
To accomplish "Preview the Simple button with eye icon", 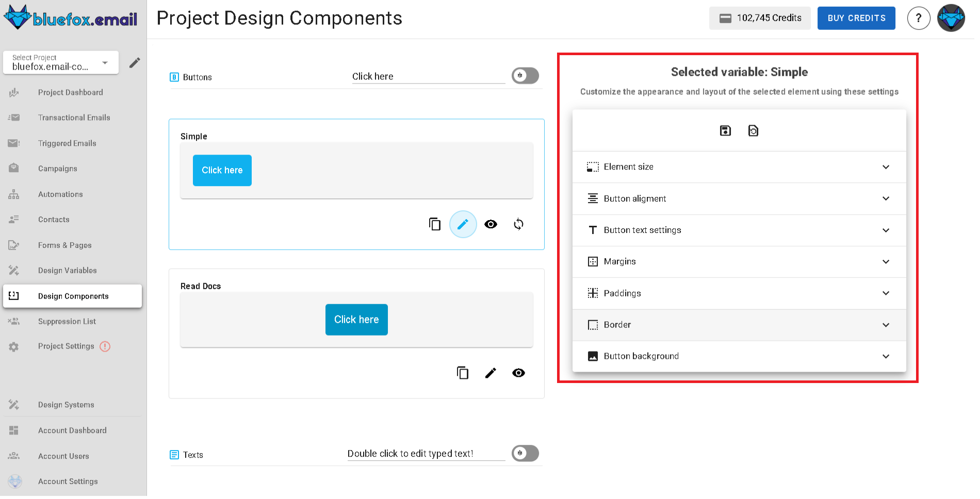I will click(491, 225).
